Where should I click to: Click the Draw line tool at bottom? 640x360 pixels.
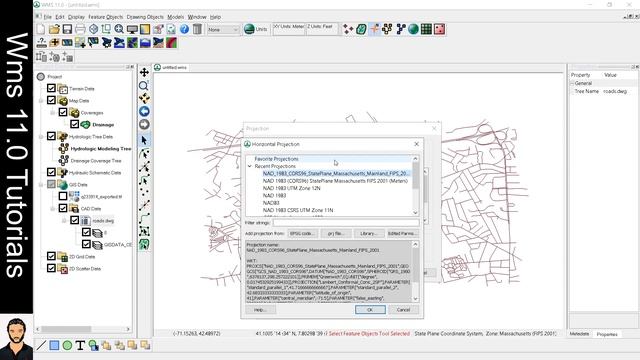(x=41, y=345)
